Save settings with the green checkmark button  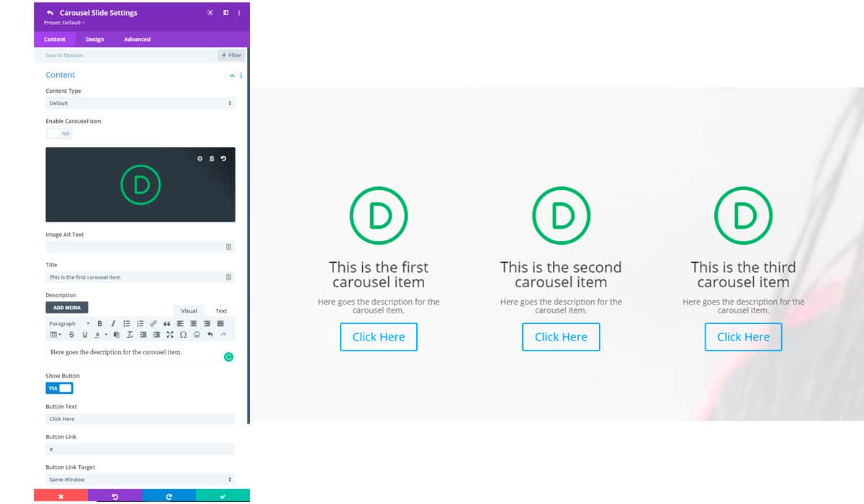(x=221, y=496)
